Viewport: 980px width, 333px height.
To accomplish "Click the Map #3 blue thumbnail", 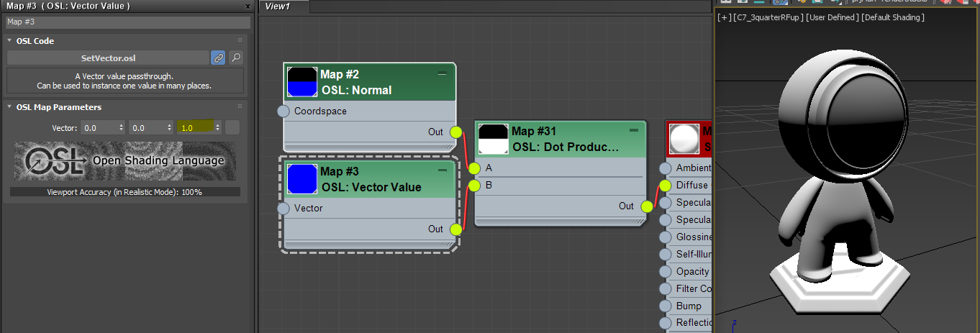I will (x=302, y=179).
